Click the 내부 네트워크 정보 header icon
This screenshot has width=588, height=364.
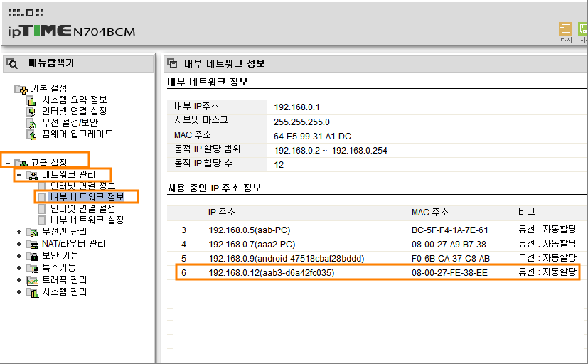pos(172,63)
